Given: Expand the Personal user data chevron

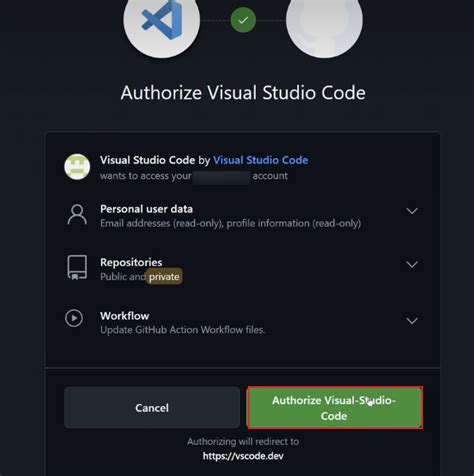Looking at the screenshot, I should coord(412,211).
